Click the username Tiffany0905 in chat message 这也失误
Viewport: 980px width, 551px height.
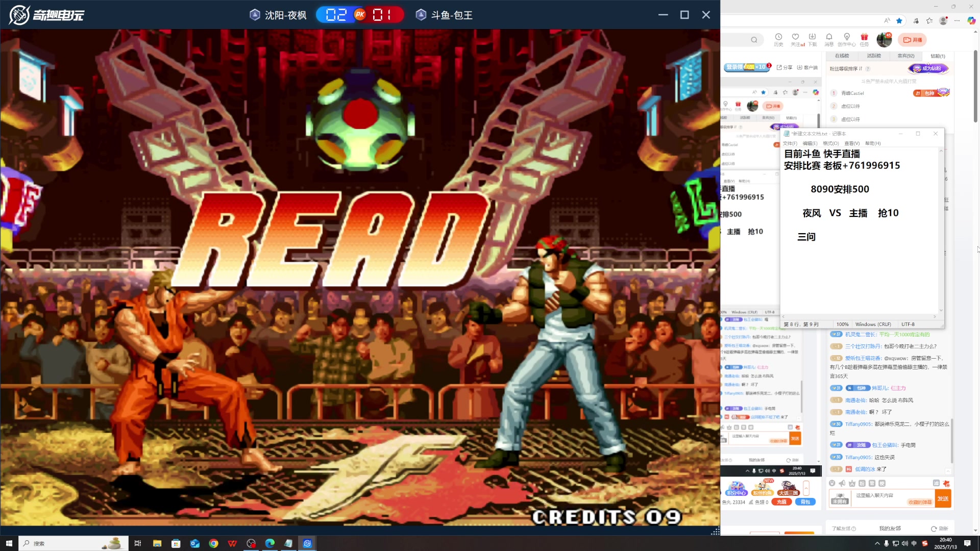[859, 458]
